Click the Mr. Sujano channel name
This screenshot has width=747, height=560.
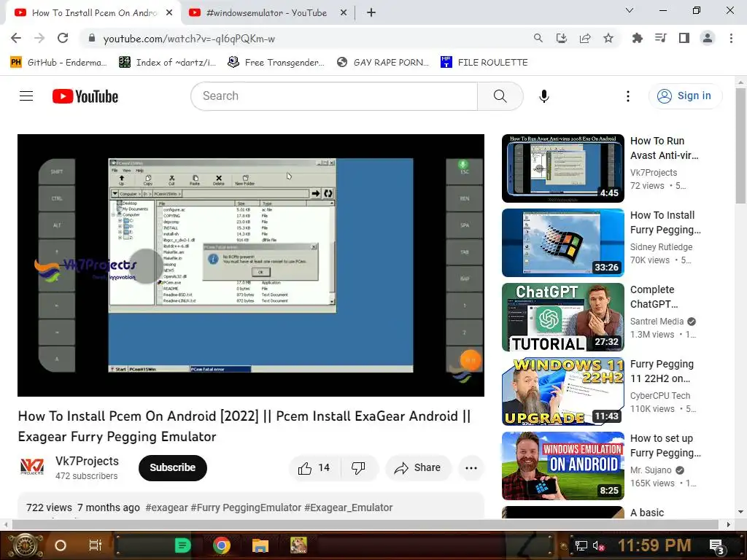click(x=651, y=470)
